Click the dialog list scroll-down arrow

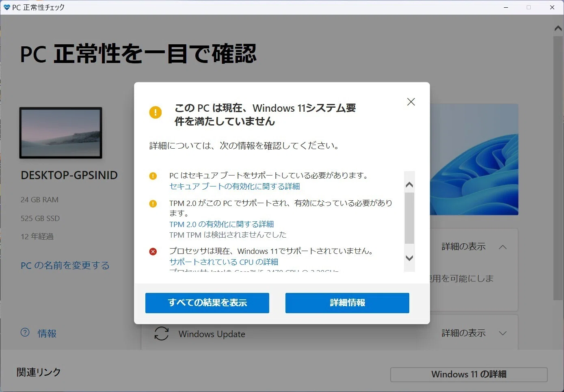pos(409,258)
